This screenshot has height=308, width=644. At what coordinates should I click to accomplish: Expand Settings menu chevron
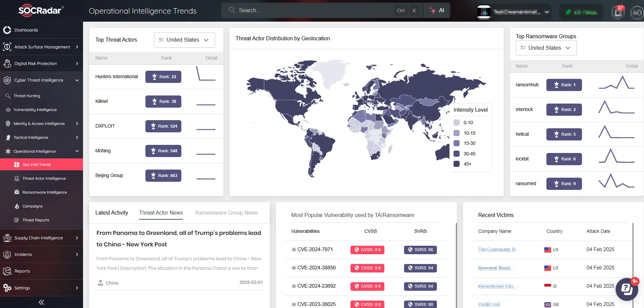[77, 288]
